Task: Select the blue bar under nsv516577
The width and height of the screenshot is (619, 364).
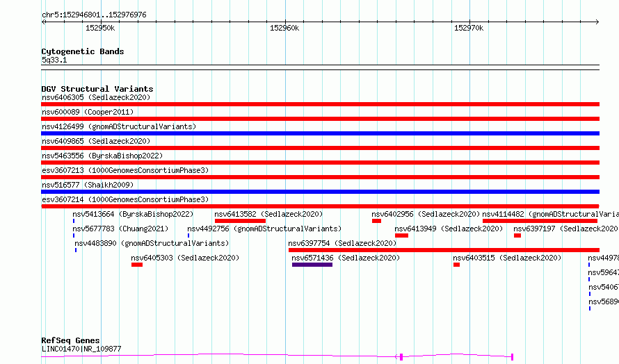Action: tap(320, 192)
